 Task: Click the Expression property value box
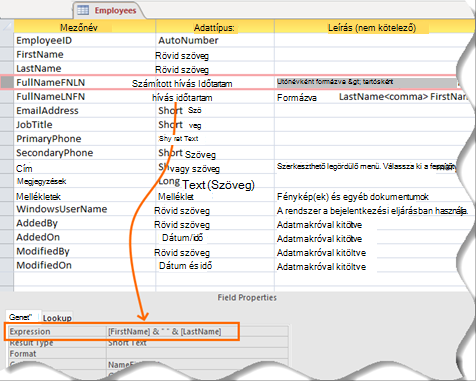[x=197, y=331]
